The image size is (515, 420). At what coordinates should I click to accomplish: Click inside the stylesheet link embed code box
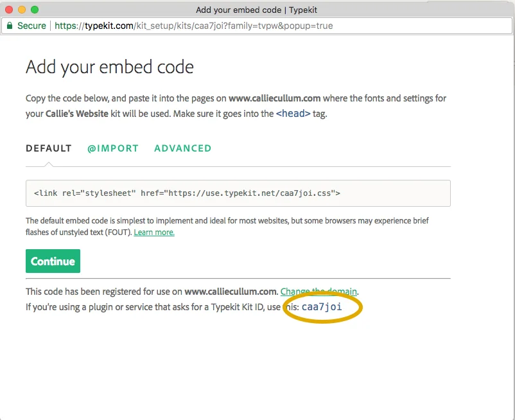[238, 193]
